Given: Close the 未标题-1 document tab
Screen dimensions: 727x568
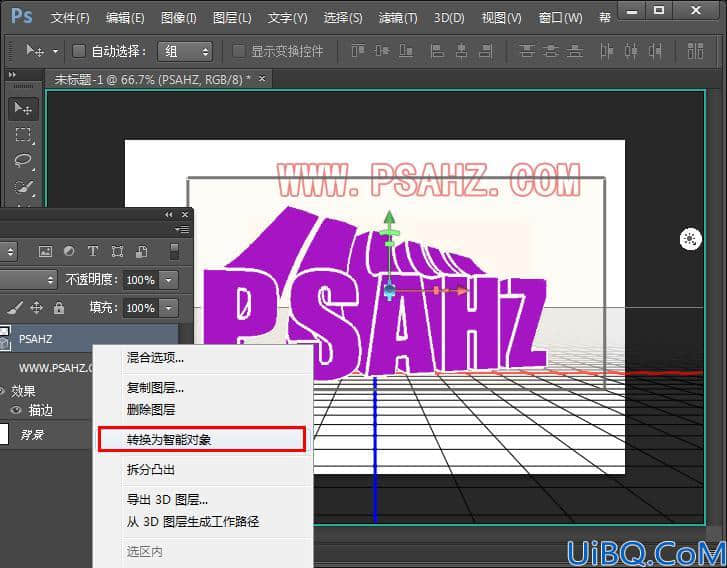Looking at the screenshot, I should 262,79.
